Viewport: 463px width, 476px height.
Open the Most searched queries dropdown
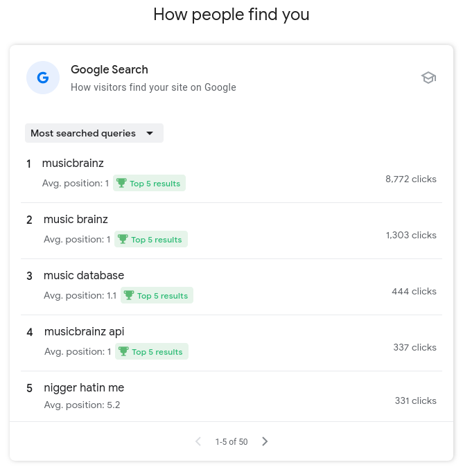[x=94, y=133]
